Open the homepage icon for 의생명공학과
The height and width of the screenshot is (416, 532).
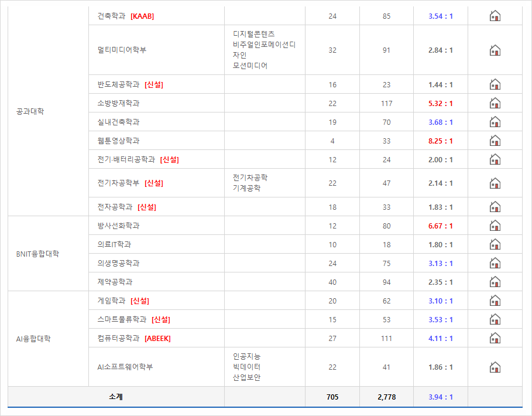click(x=495, y=263)
